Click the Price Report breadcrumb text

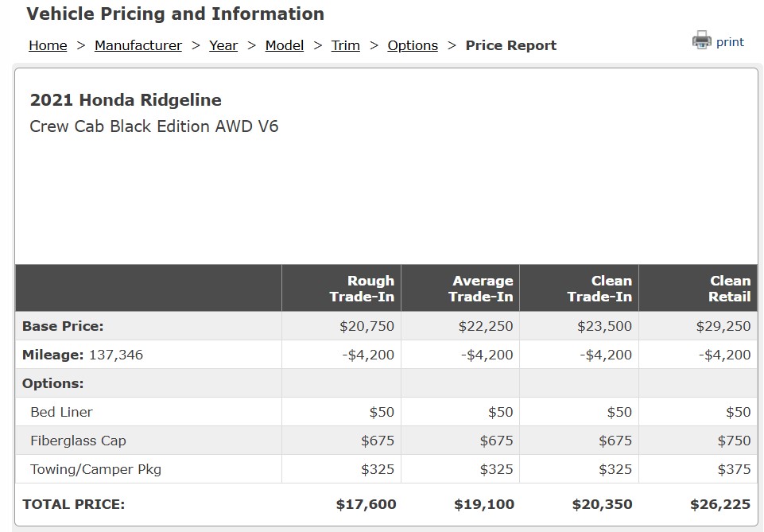coord(510,45)
